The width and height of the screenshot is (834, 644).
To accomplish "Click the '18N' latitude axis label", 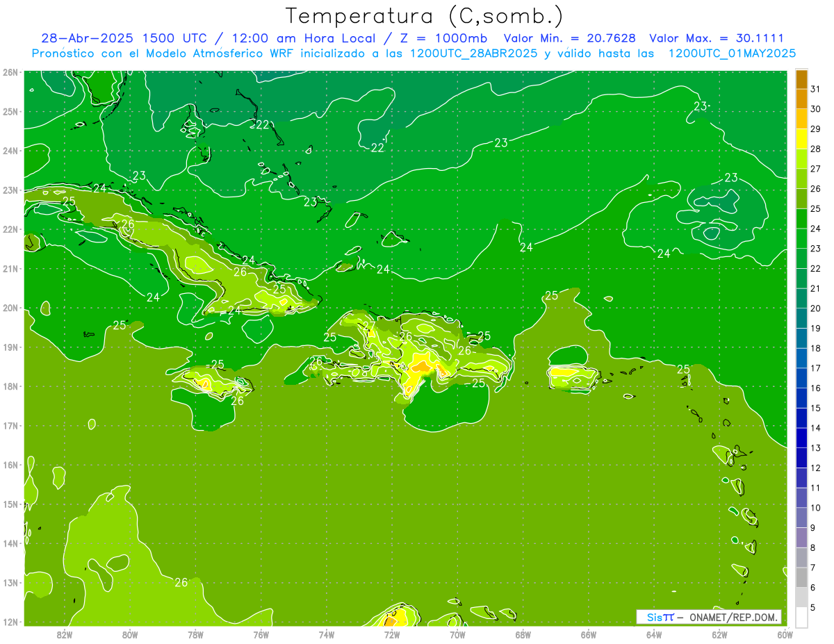I will coord(10,386).
